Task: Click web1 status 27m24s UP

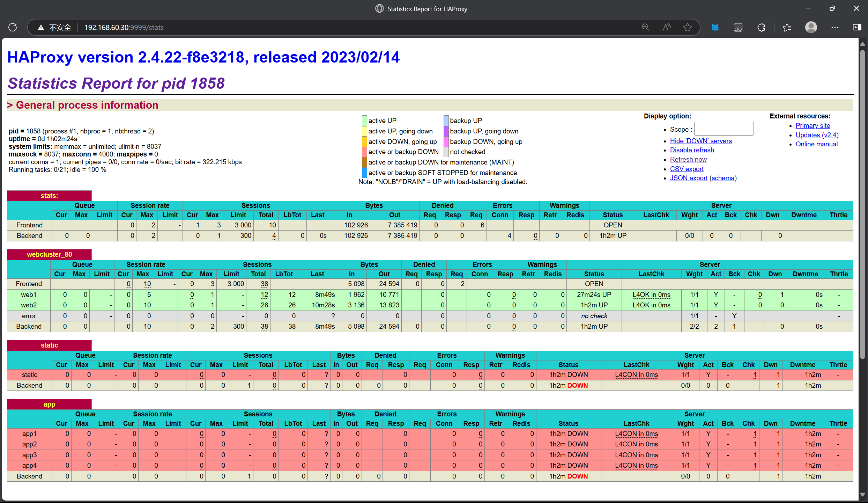Action: click(594, 294)
